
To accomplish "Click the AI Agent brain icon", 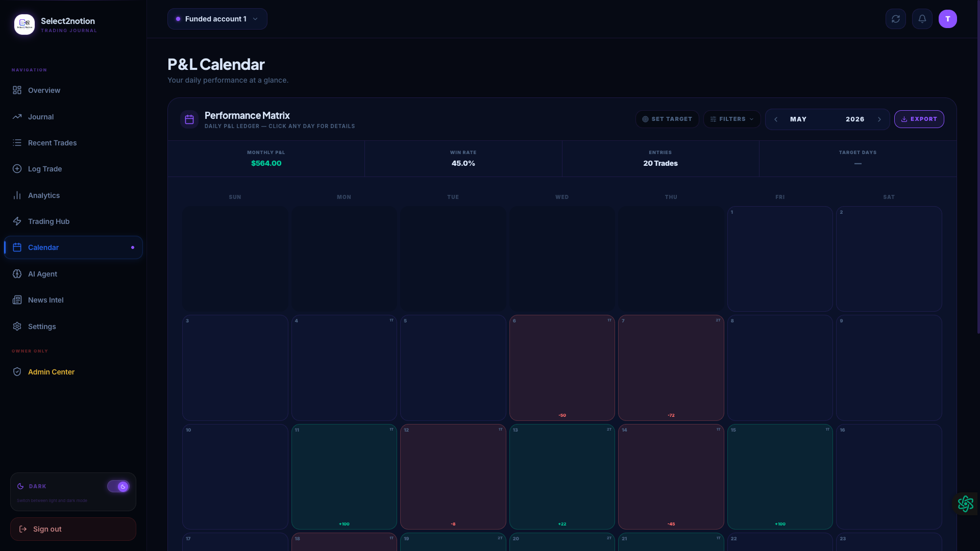I will tap(17, 274).
